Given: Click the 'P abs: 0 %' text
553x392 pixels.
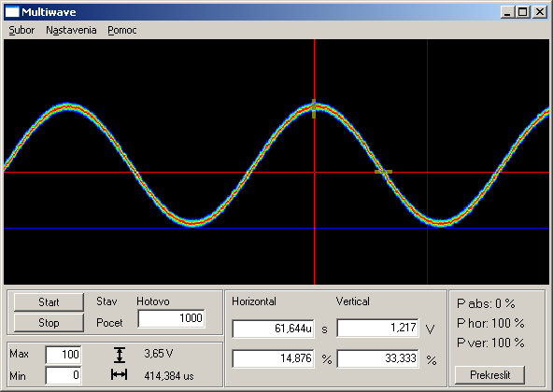Looking at the screenshot, I should [486, 303].
